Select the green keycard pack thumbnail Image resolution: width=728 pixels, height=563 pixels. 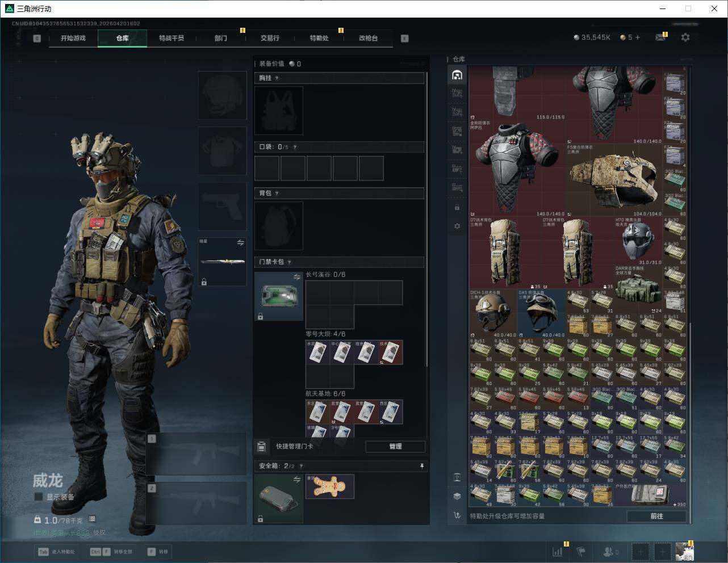point(278,296)
